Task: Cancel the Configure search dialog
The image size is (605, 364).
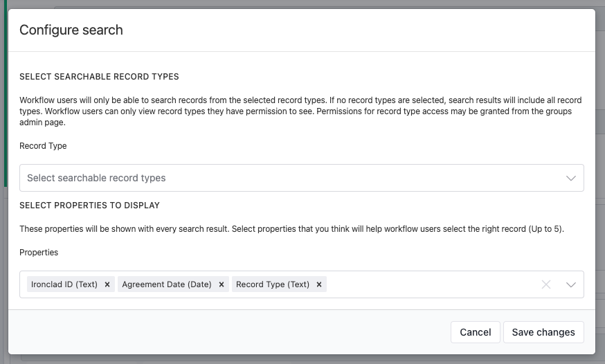Action: click(476, 332)
